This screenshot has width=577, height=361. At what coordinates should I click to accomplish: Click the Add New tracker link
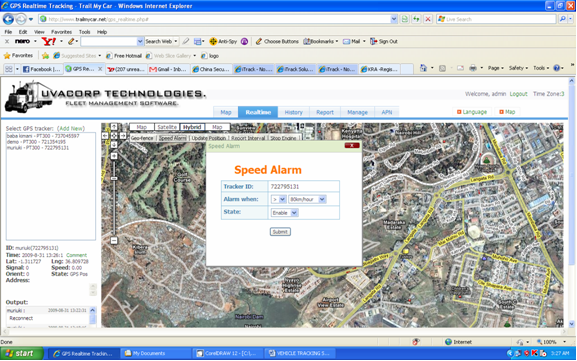click(71, 128)
